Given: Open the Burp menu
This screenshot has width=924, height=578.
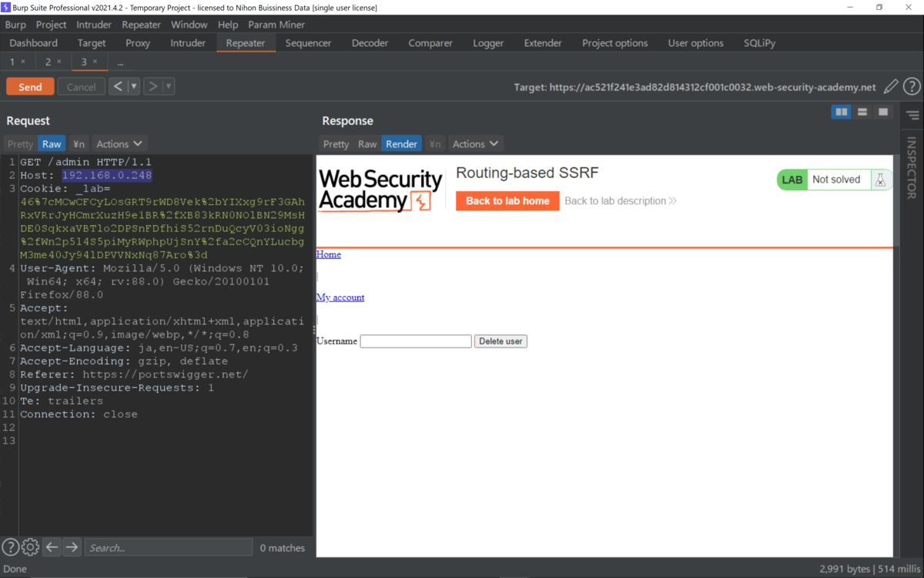Looking at the screenshot, I should pos(15,25).
